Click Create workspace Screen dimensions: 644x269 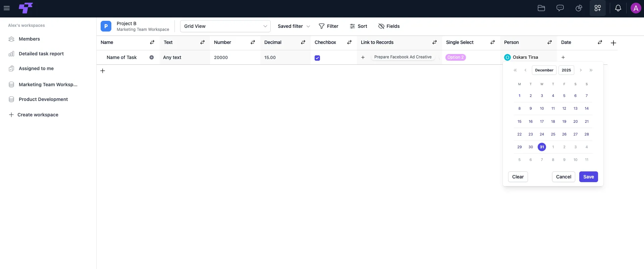(x=33, y=115)
